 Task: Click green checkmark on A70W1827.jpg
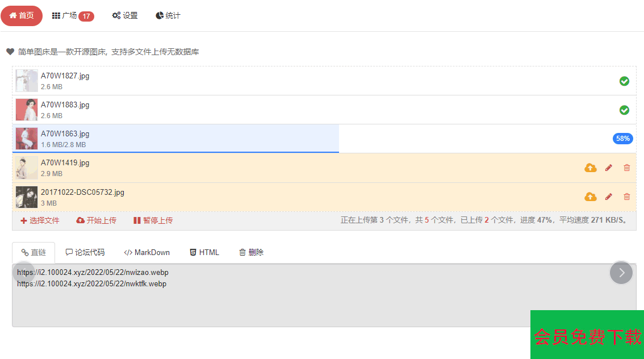tap(624, 81)
